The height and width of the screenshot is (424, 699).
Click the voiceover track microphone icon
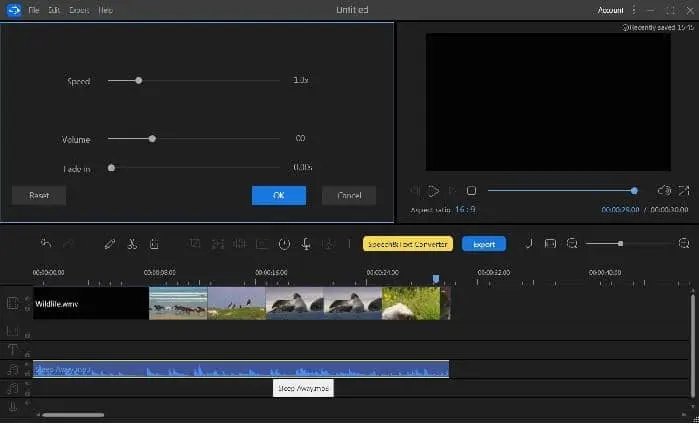pyautogui.click(x=12, y=406)
